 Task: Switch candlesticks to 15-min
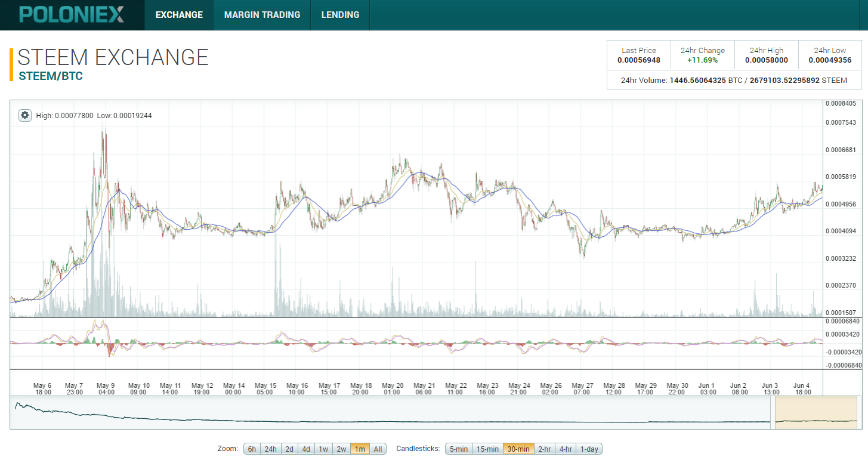pos(487,449)
